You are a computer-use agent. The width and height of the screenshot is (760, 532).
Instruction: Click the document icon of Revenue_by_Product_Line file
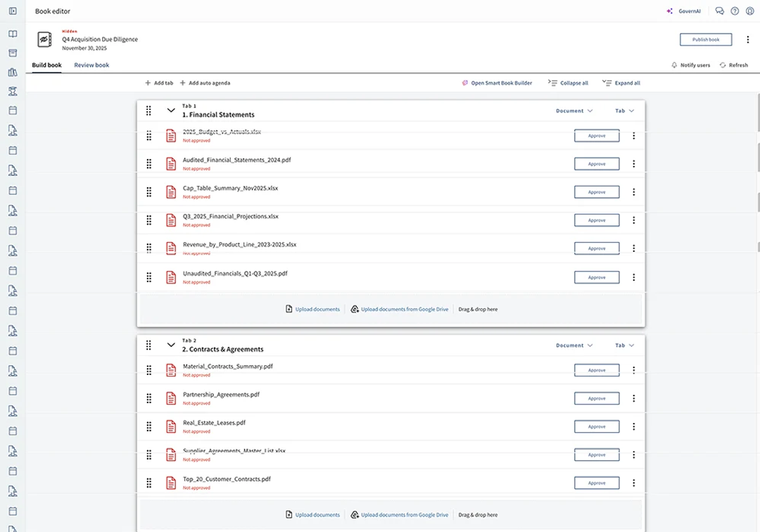(x=171, y=248)
